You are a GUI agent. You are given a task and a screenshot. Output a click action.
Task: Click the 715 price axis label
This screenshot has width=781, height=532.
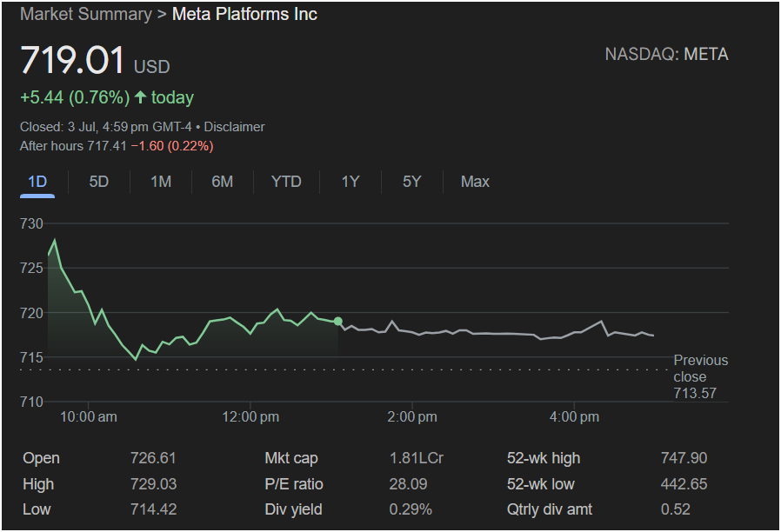pyautogui.click(x=31, y=357)
